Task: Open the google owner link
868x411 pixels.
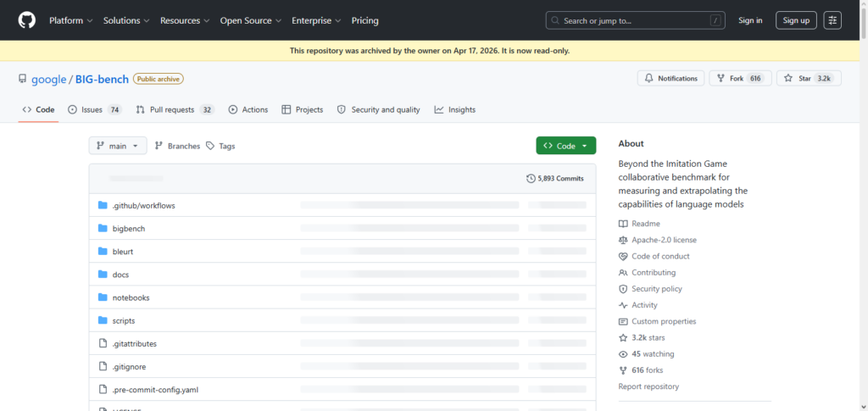Action: 48,79
